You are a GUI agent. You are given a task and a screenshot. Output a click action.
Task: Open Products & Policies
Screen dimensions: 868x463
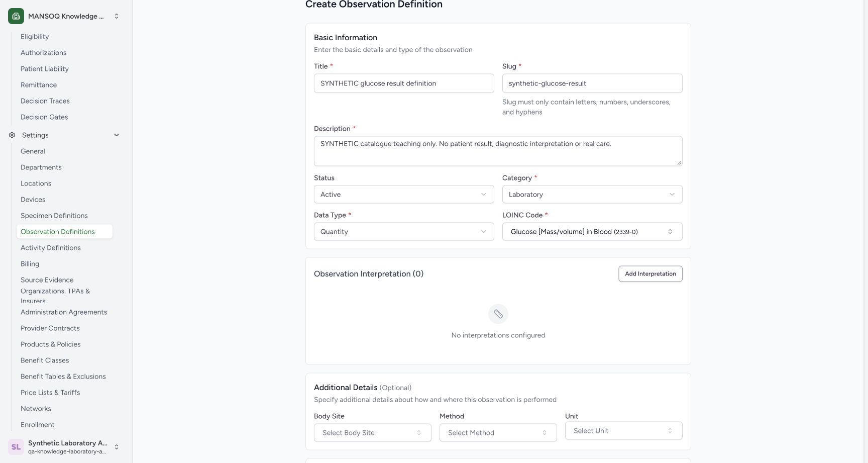point(51,344)
